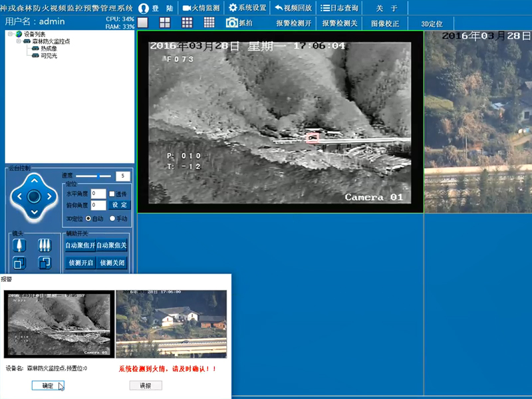532x399 pixels.
Task: Select the 自动 radio for 3D定位
Action: (x=88, y=218)
